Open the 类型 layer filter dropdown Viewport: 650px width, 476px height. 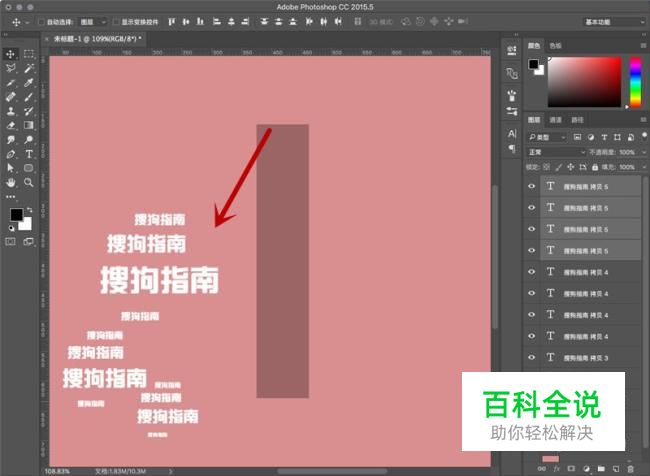(547, 137)
